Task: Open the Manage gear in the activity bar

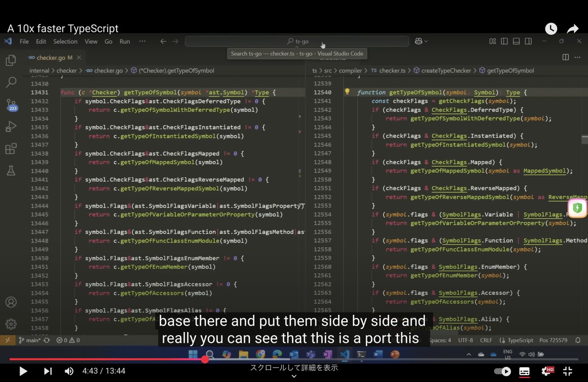Action: click(x=11, y=324)
